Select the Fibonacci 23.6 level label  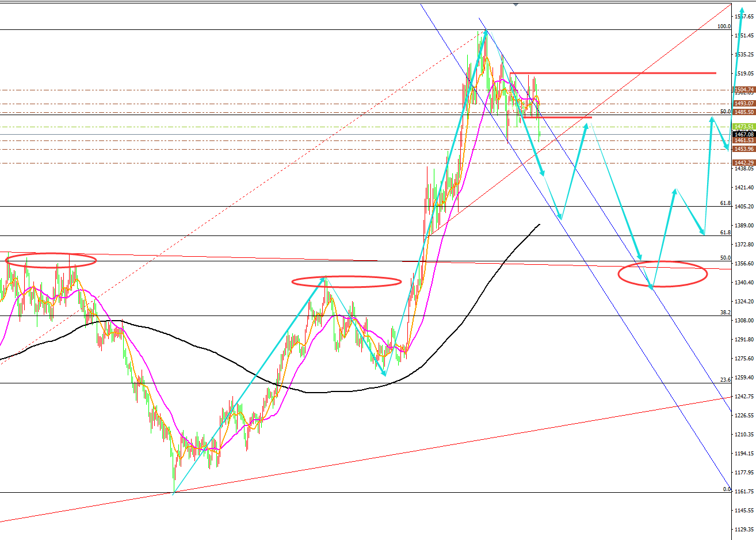pos(725,380)
